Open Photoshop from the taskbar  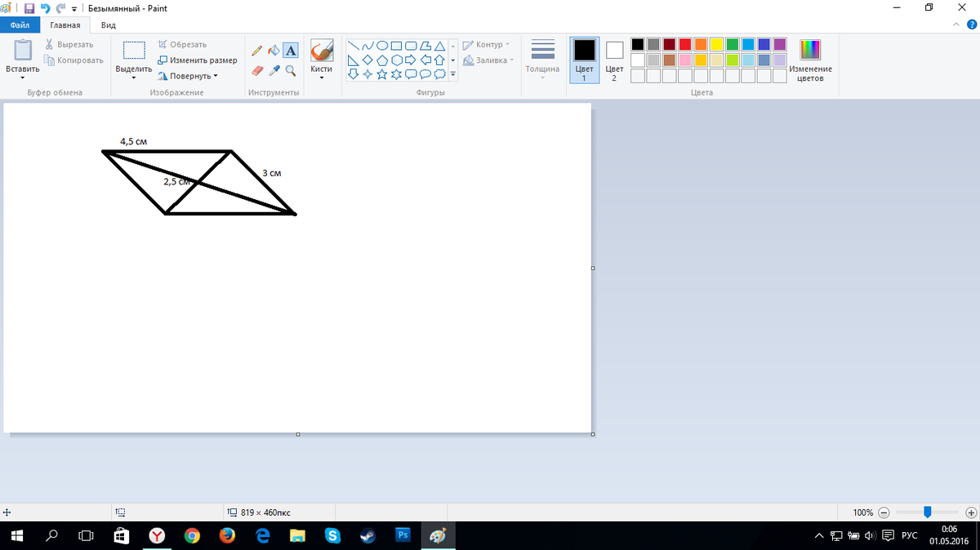[x=403, y=535]
